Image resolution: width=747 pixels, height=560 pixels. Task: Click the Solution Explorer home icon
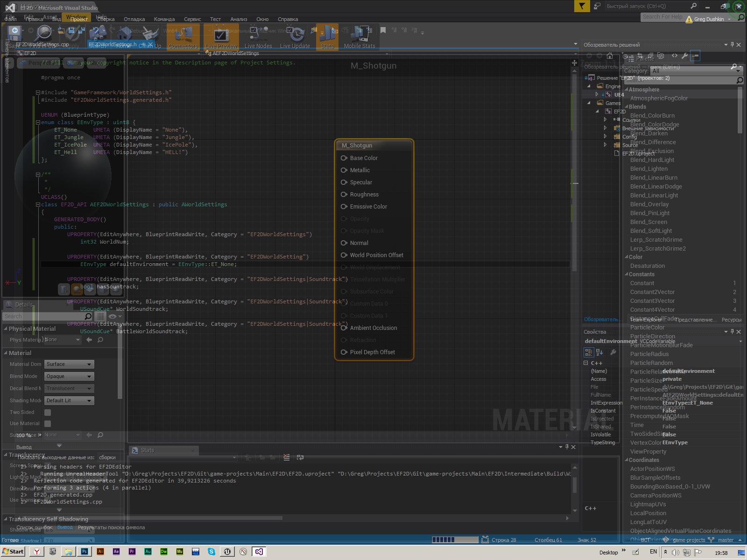(610, 56)
